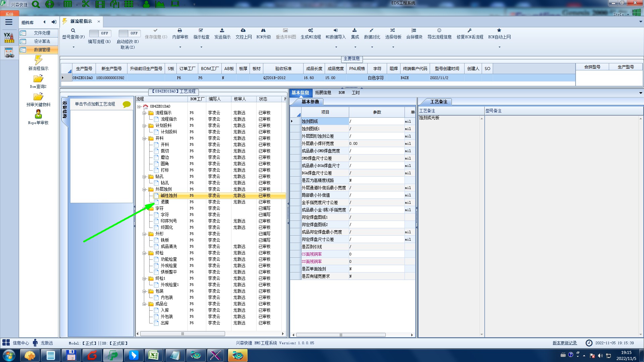Click the 内部审核 printer icon
644x362 pixels.
coord(180,31)
